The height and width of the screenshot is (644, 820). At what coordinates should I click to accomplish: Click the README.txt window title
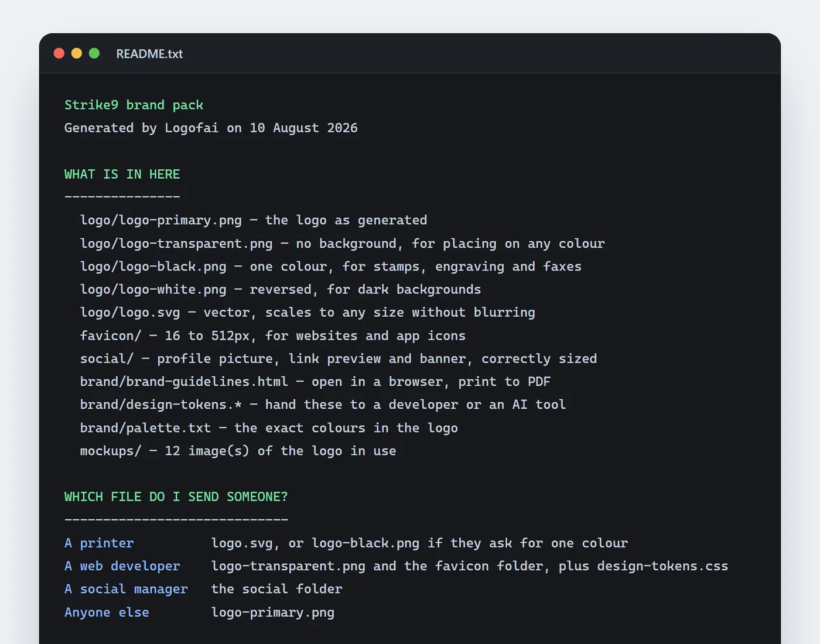[x=149, y=54]
